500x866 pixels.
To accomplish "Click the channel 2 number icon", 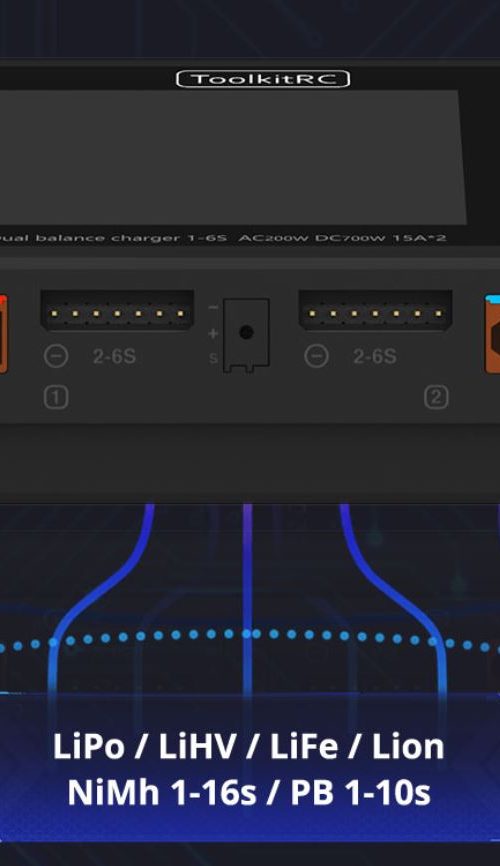I will click(436, 398).
